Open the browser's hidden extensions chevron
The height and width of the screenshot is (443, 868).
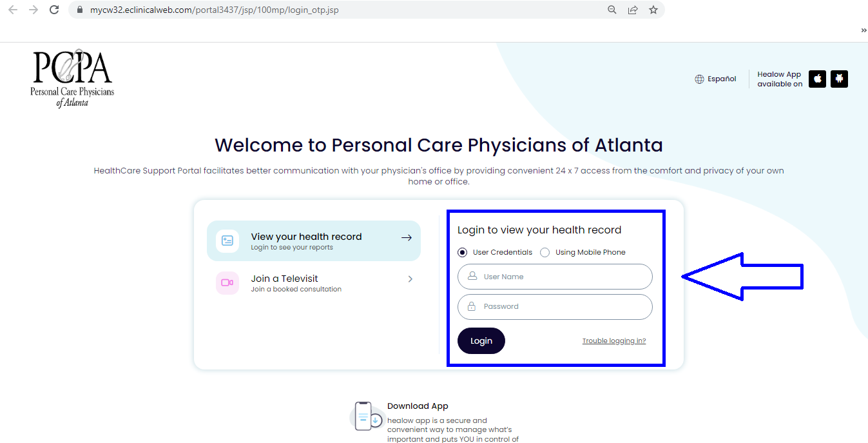coord(863,30)
